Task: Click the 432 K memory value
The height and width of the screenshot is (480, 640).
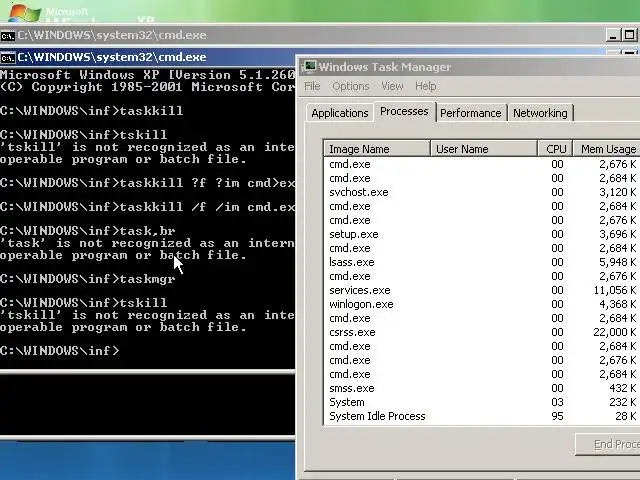Action: tap(622, 388)
